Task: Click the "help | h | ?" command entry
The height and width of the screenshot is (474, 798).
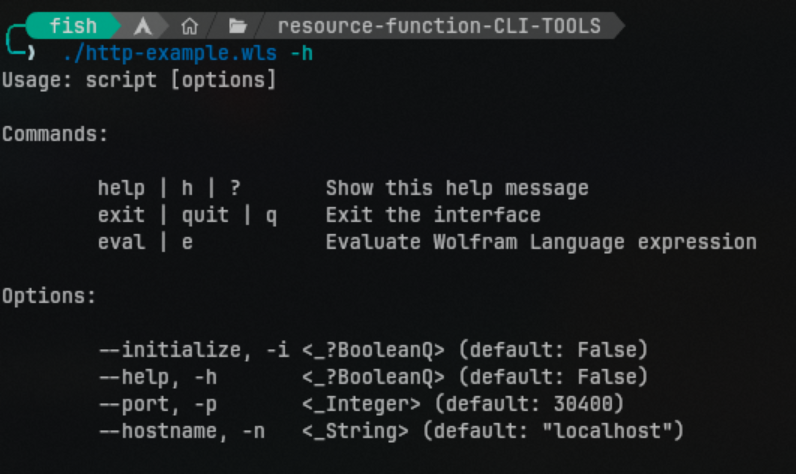Action: 170,188
